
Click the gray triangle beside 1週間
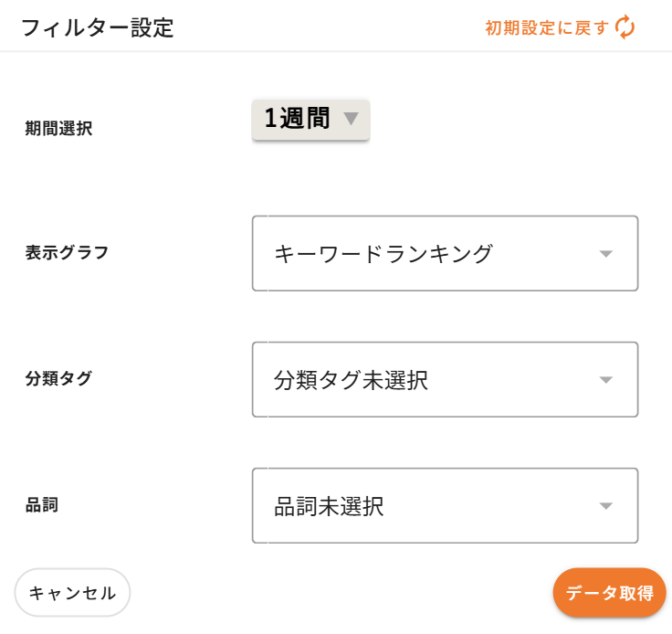pos(352,119)
